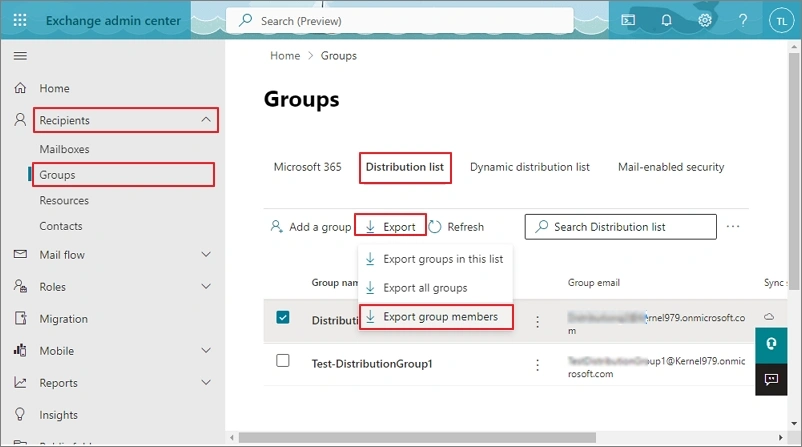Click the horizontal scrollbar thumb
This screenshot has height=447, width=802.
417,438
